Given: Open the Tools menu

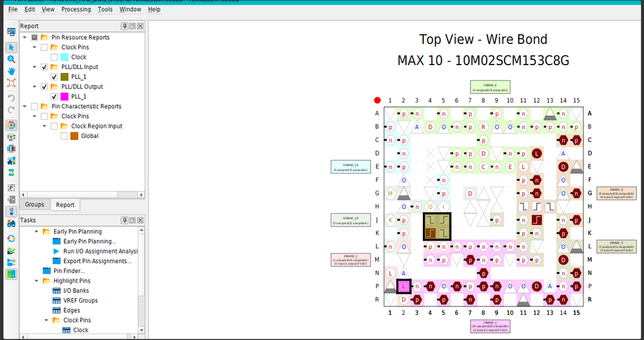Looking at the screenshot, I should point(105,9).
